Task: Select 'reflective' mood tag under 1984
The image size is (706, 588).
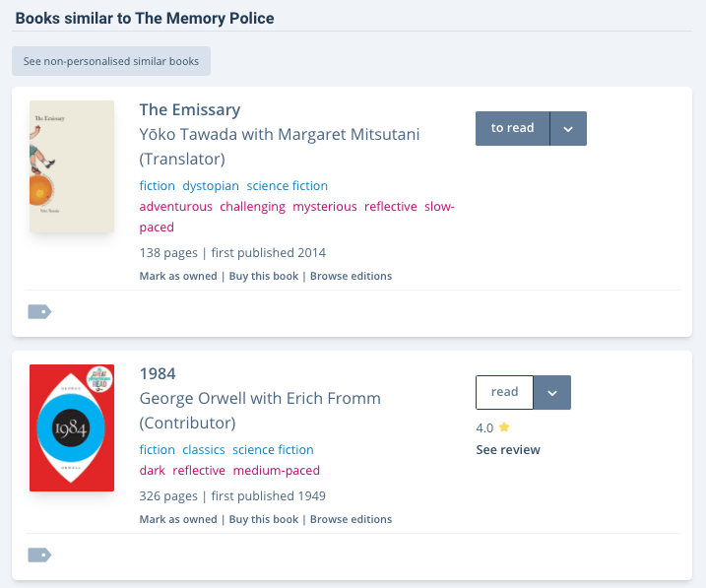Action: (199, 471)
